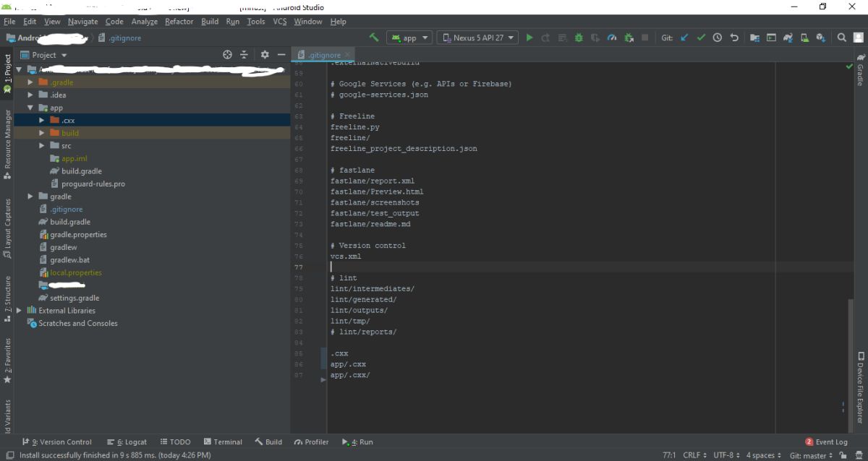
Task: Open Device File Explorer side panel
Action: 860,387
